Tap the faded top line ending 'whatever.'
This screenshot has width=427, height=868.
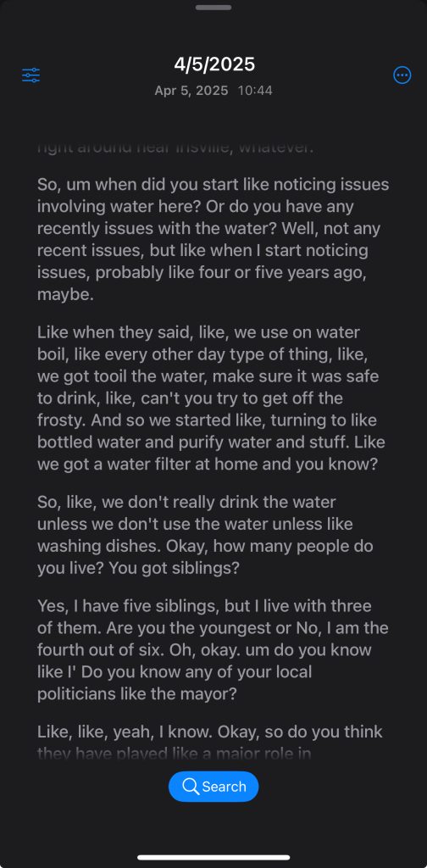click(175, 147)
